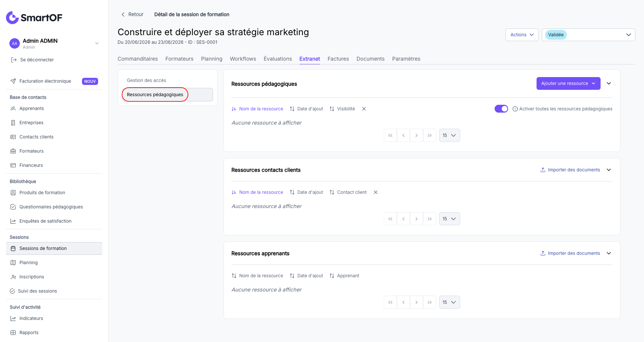Viewport: 644px width, 342px height.
Task: Click the Inscriptions person icon
Action: 13,277
